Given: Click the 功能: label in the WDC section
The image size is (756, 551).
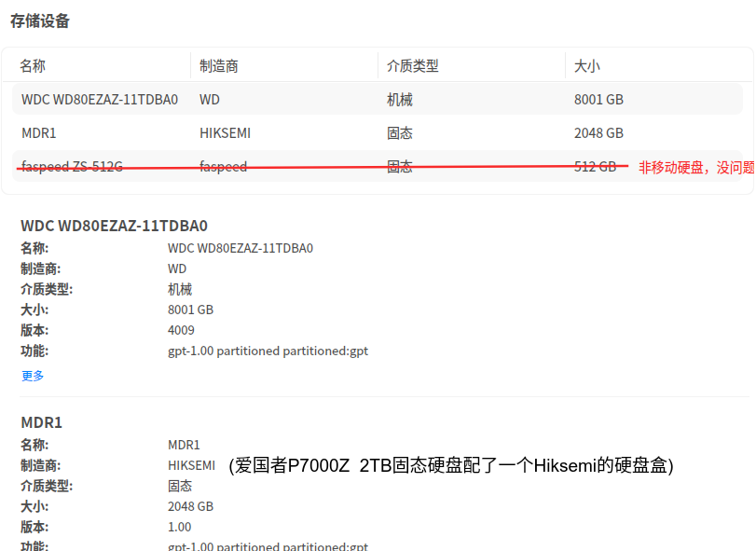Looking at the screenshot, I should pos(34,351).
